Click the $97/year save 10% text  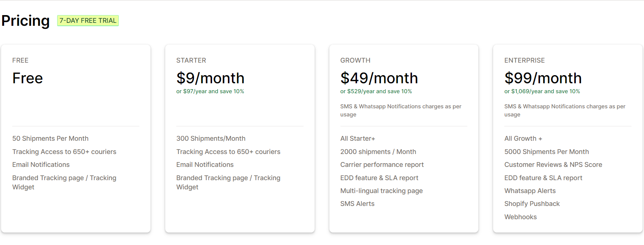tap(210, 91)
